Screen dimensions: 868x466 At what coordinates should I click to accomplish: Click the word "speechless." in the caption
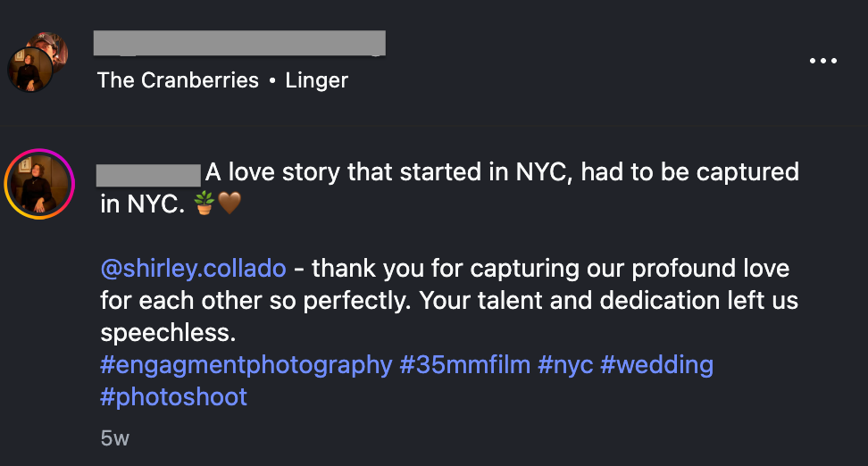(x=168, y=333)
